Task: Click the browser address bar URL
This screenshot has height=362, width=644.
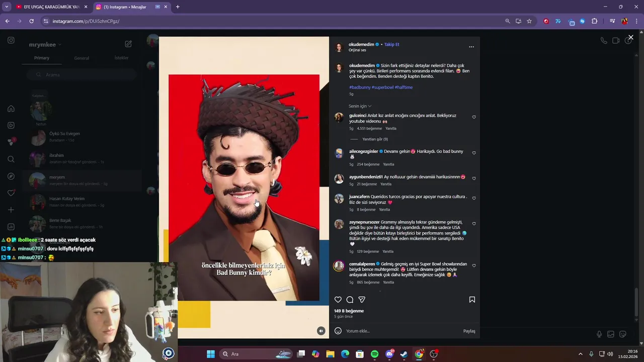Action: click(x=86, y=21)
